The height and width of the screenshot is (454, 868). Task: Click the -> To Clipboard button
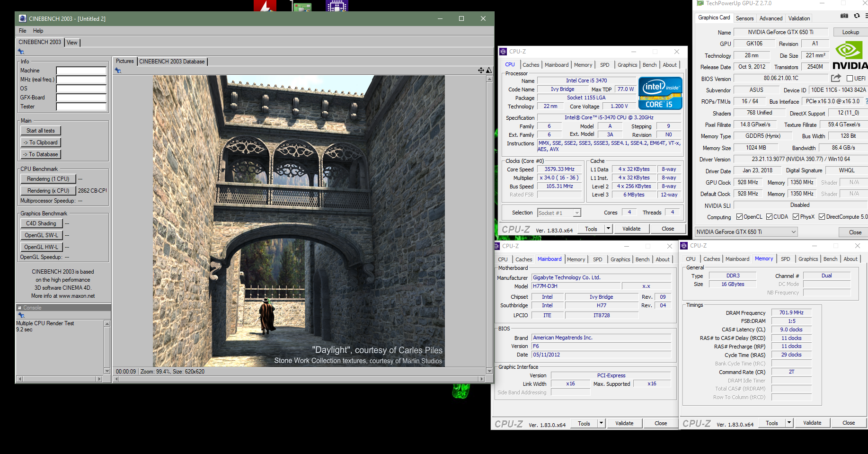(41, 142)
